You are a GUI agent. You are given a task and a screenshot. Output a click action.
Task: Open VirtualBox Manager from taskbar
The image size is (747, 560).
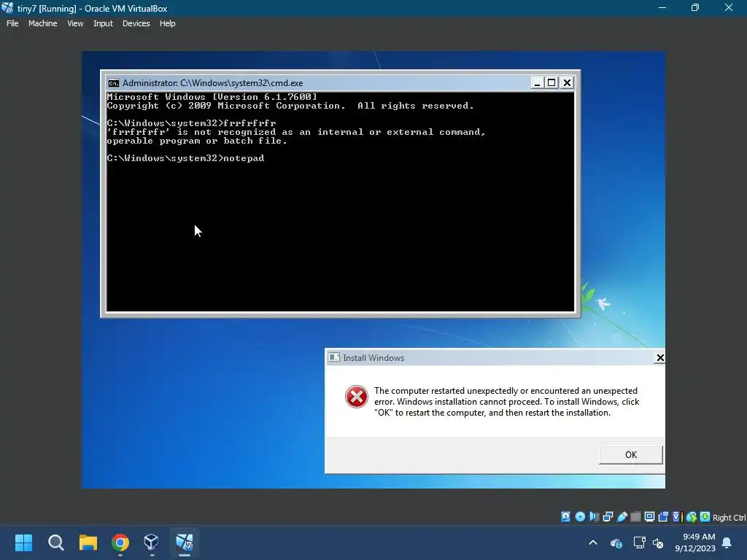pos(152,542)
